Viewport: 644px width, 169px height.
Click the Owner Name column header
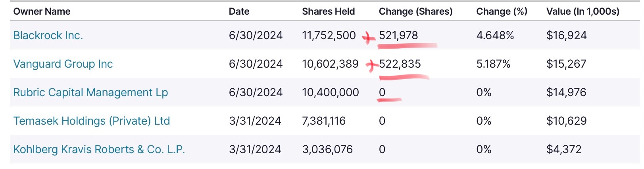(x=42, y=11)
